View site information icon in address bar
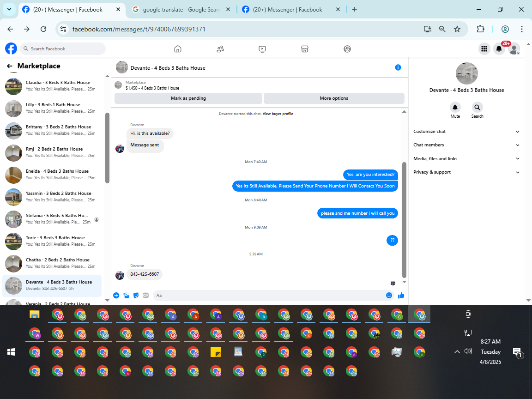This screenshot has height=399, width=532. tap(63, 29)
